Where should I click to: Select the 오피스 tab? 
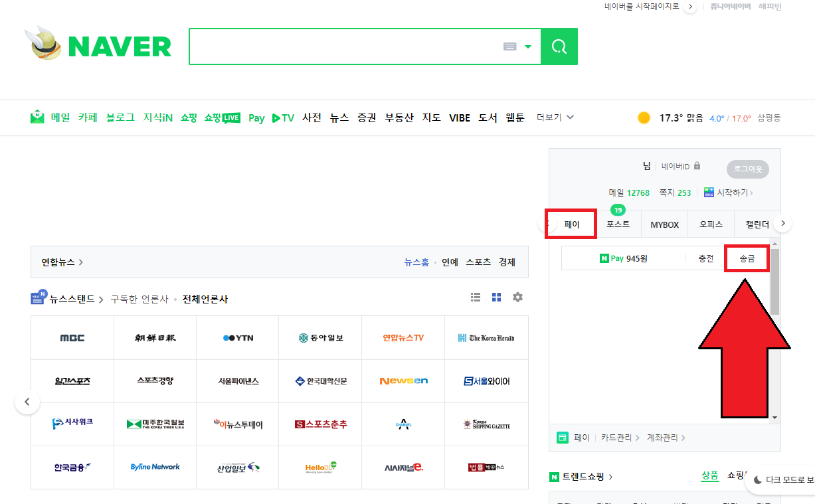point(711,224)
